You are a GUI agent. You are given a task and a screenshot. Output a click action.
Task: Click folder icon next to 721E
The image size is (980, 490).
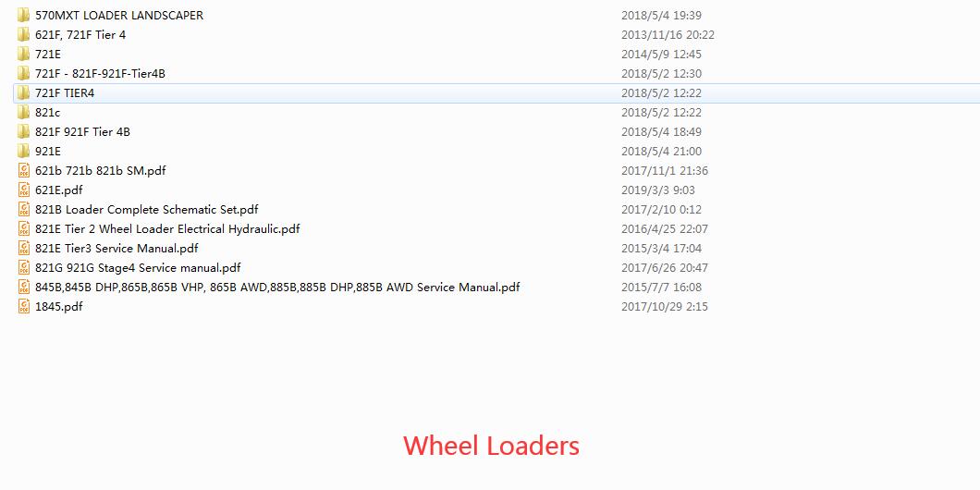coord(24,54)
